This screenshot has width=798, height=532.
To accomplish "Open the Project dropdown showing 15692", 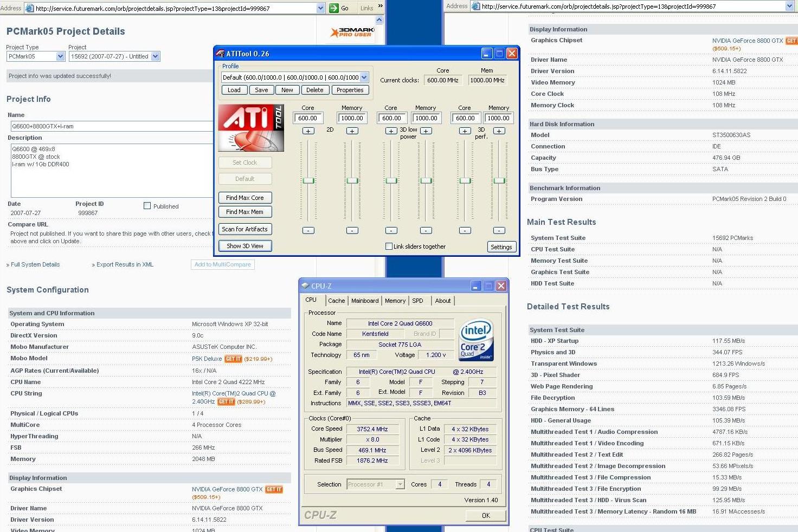I will (x=156, y=56).
